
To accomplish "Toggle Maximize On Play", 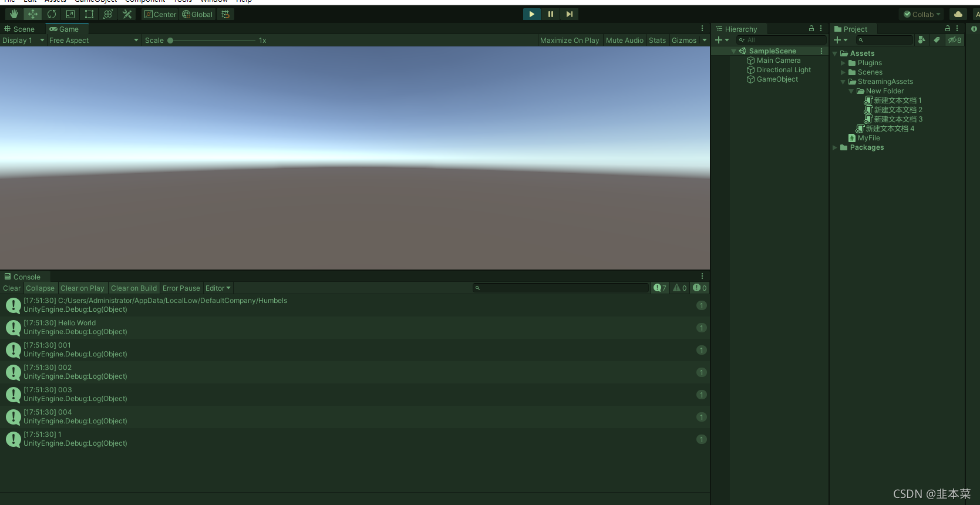I will tap(570, 41).
